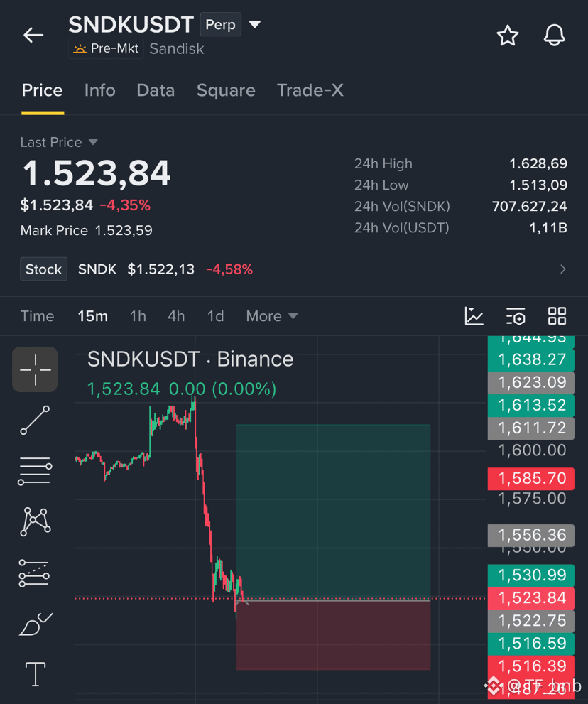The image size is (588, 704).
Task: Go back with the left arrow
Action: pos(33,35)
